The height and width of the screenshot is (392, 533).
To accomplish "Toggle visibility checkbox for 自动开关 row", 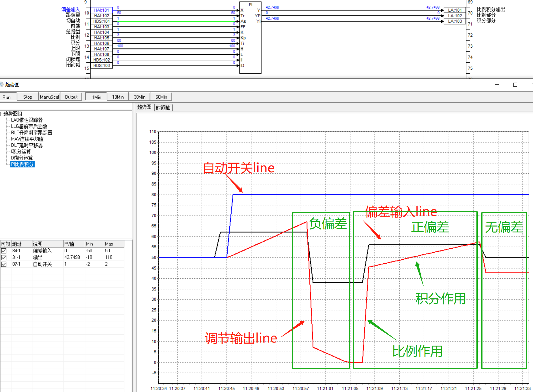I will click(x=4, y=264).
